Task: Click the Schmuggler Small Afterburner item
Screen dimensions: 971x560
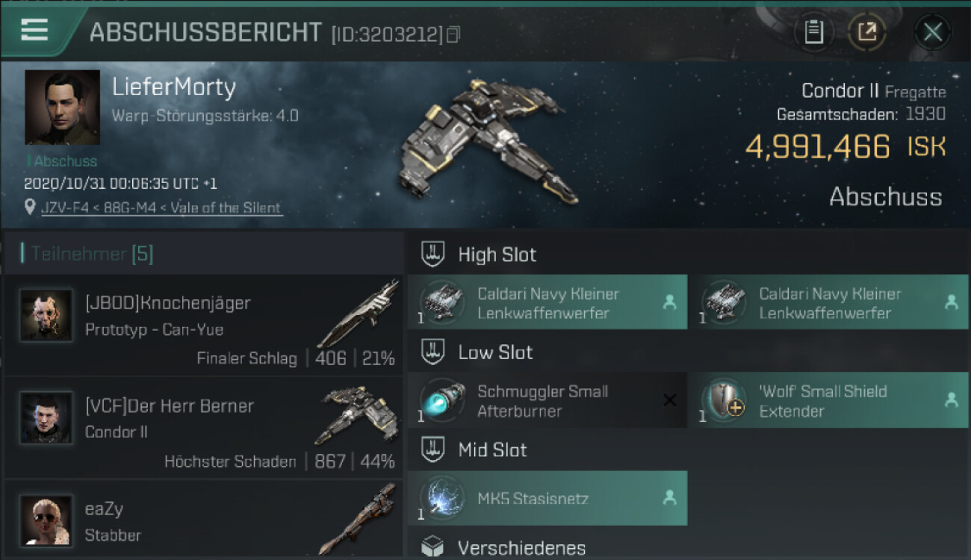Action: click(547, 400)
